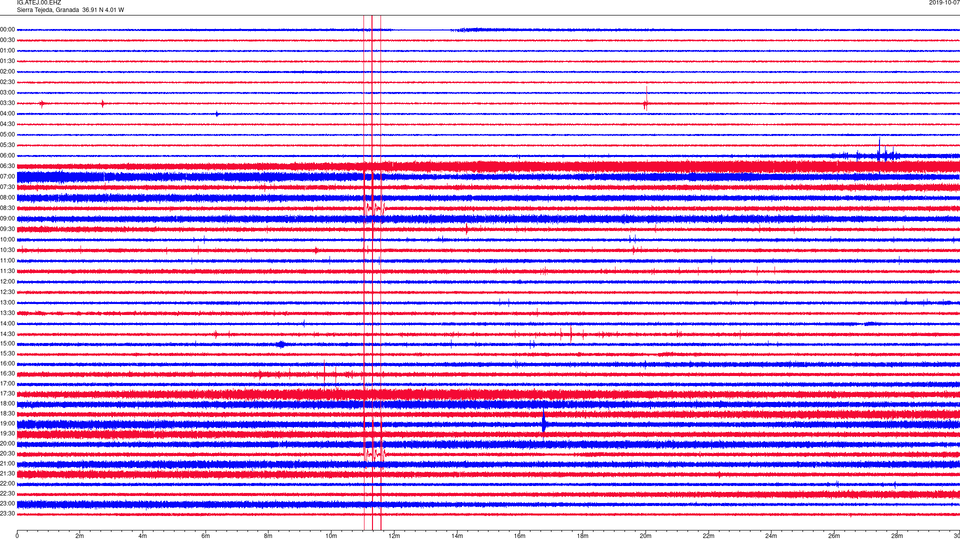
Task: Click the 00:00 trace time label
Action: (x=7, y=29)
